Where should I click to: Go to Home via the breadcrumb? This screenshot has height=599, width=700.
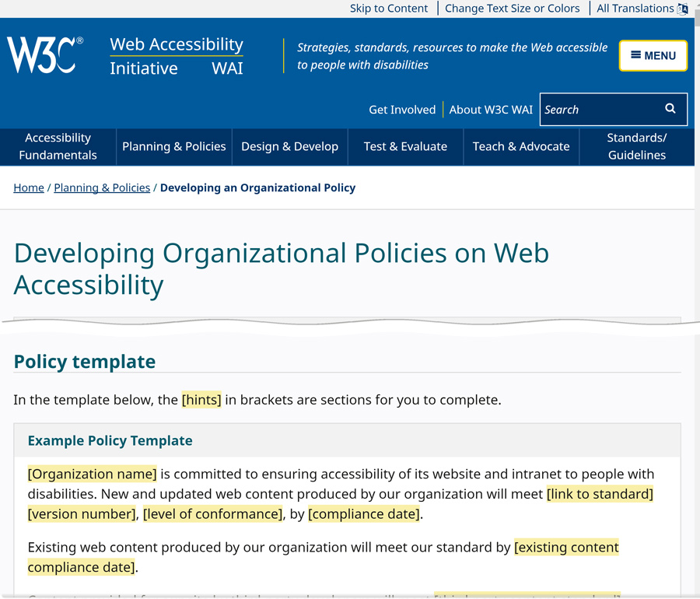29,187
